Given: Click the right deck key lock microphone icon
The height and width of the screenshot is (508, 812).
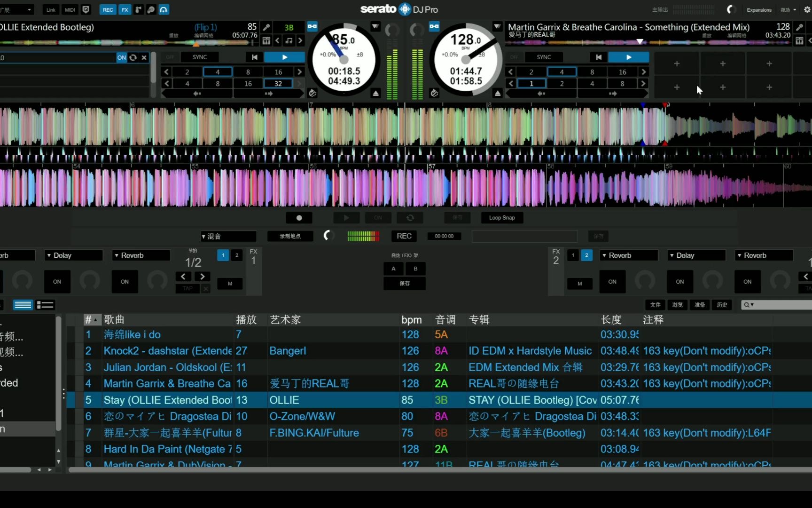Looking at the screenshot, I should click(799, 28).
